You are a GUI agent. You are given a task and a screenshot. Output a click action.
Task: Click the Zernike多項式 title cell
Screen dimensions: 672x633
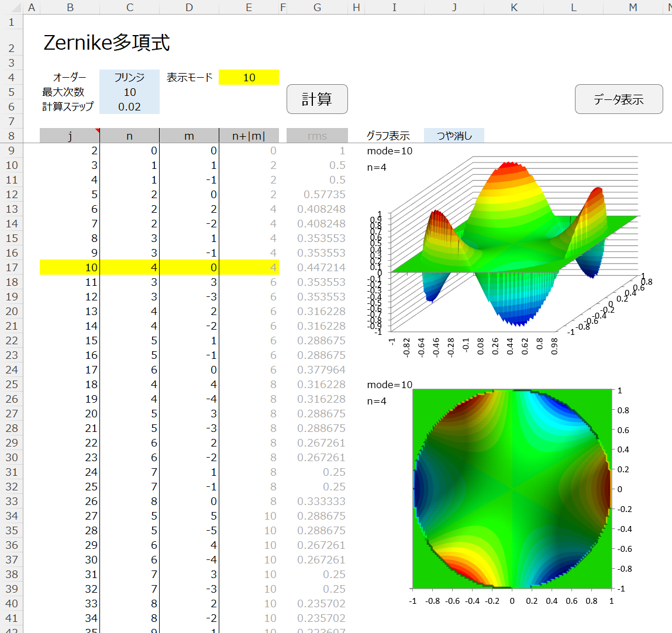pos(106,43)
